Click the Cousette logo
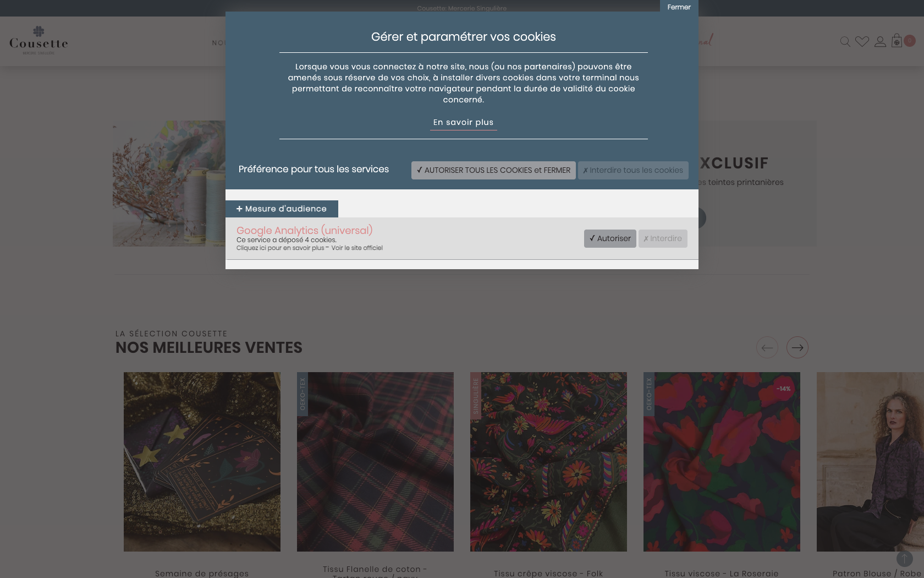The width and height of the screenshot is (924, 578). tap(38, 41)
